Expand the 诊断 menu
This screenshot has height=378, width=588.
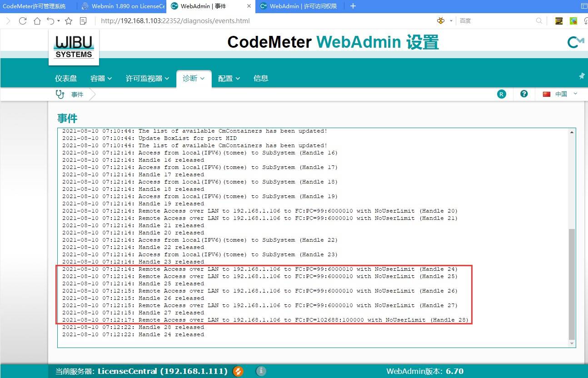point(194,78)
